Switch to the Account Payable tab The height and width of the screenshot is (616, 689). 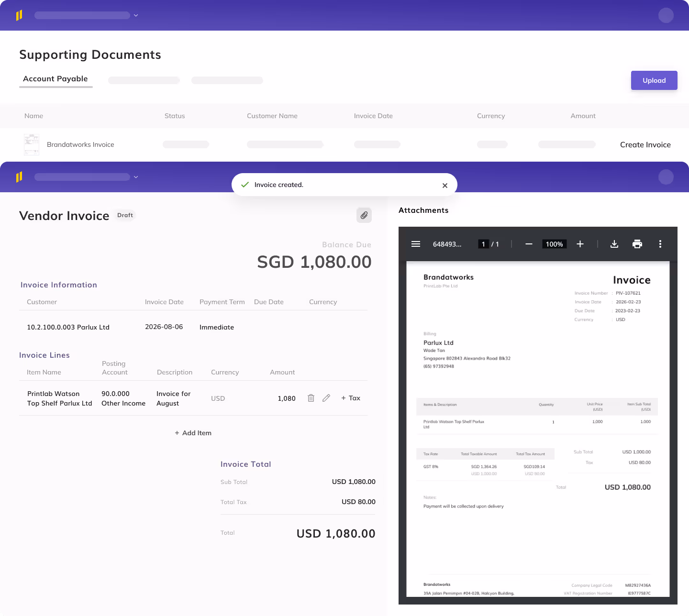pyautogui.click(x=56, y=78)
